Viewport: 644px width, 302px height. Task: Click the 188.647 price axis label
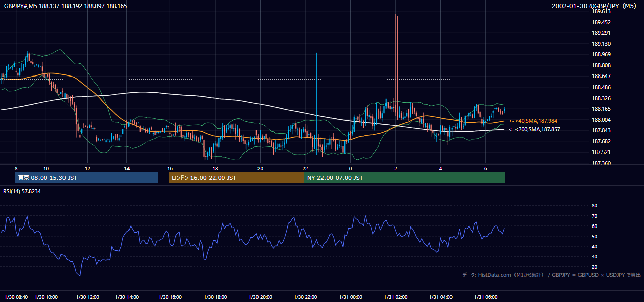click(x=601, y=76)
